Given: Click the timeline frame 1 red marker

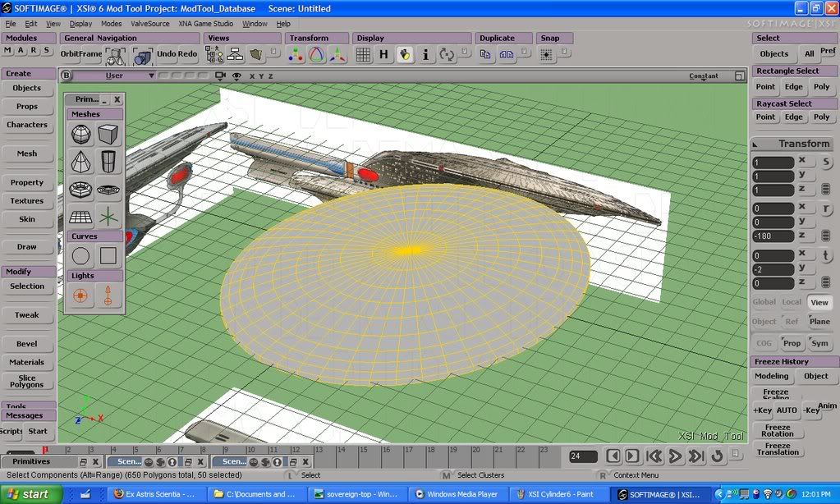Looking at the screenshot, I should 45,449.
